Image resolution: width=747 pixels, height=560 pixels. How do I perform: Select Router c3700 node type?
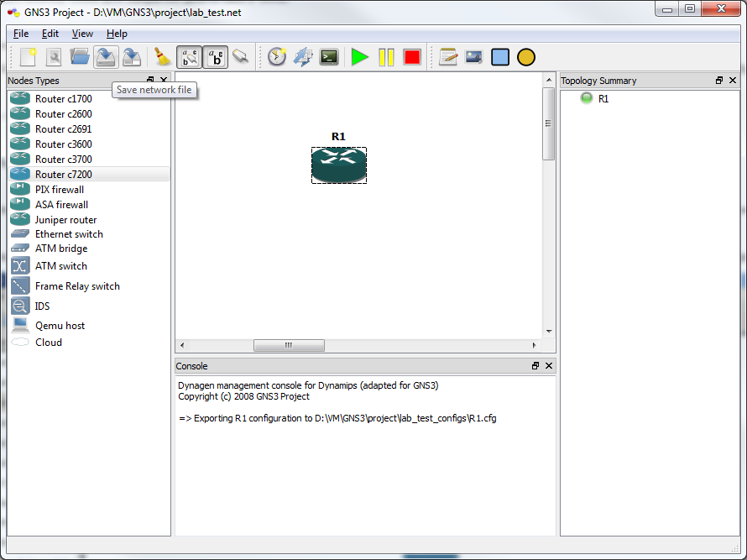[x=89, y=160]
